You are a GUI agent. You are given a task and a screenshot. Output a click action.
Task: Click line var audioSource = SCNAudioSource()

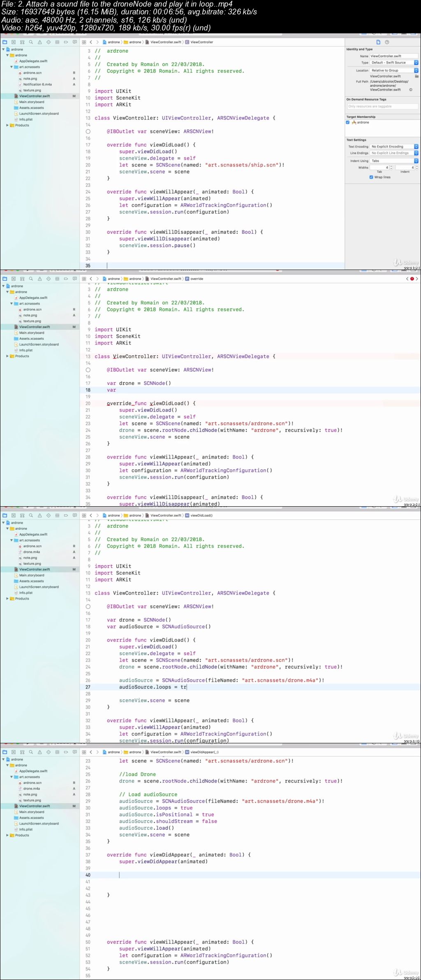(159, 627)
